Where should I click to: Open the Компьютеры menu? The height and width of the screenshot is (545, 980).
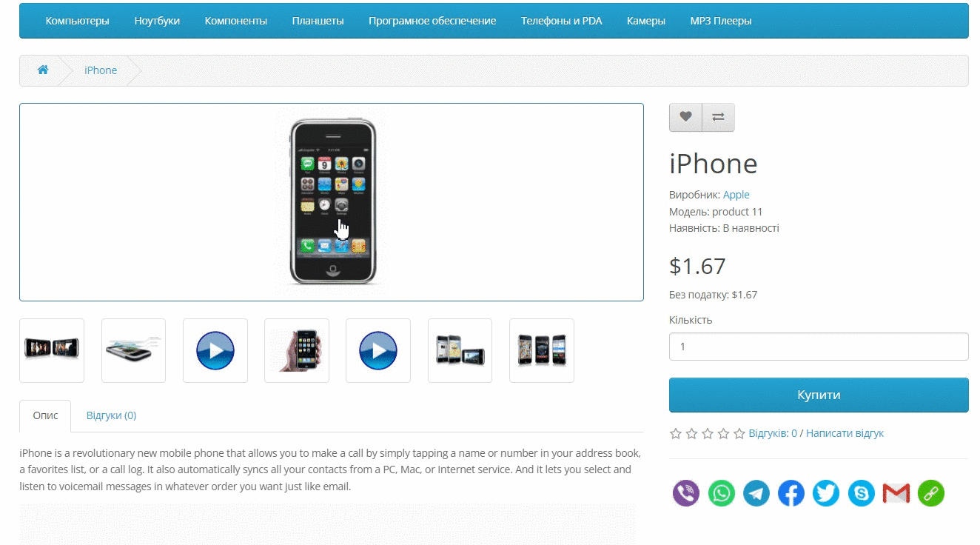(78, 21)
